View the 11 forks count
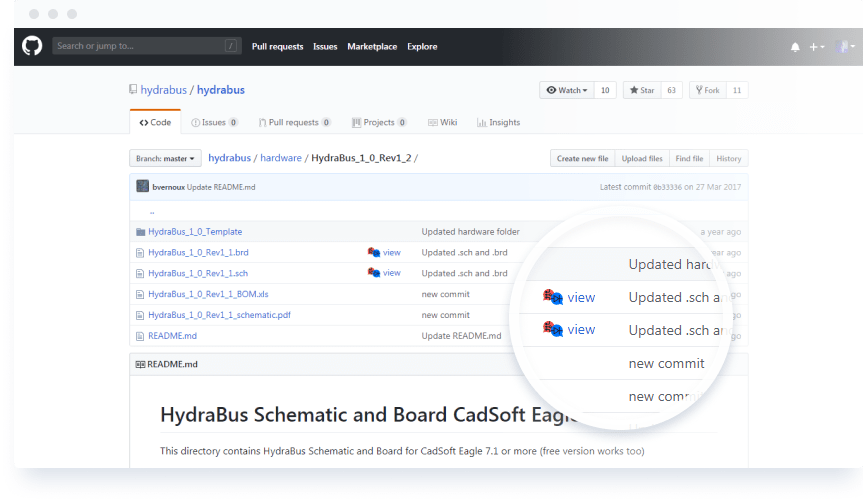 coord(737,90)
